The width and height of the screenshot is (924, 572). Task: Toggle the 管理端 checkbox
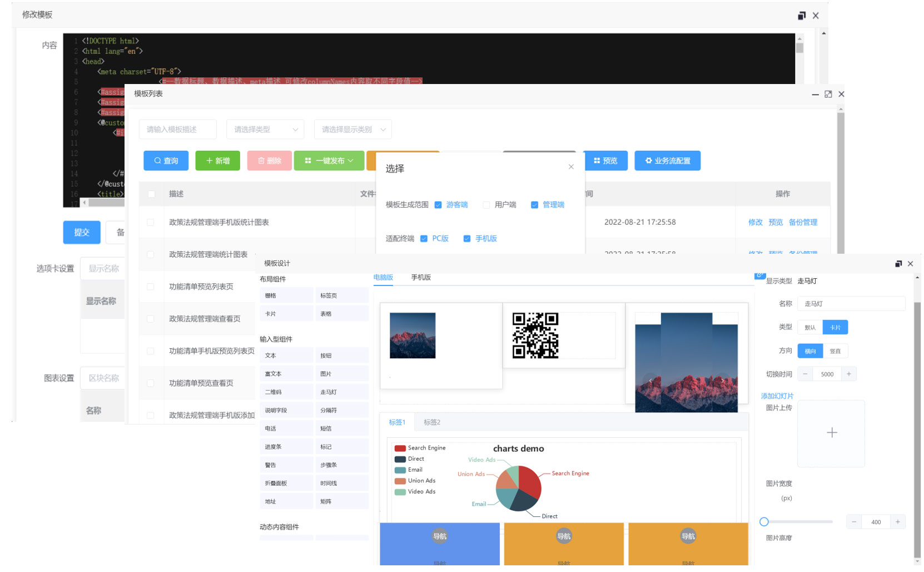click(x=534, y=205)
